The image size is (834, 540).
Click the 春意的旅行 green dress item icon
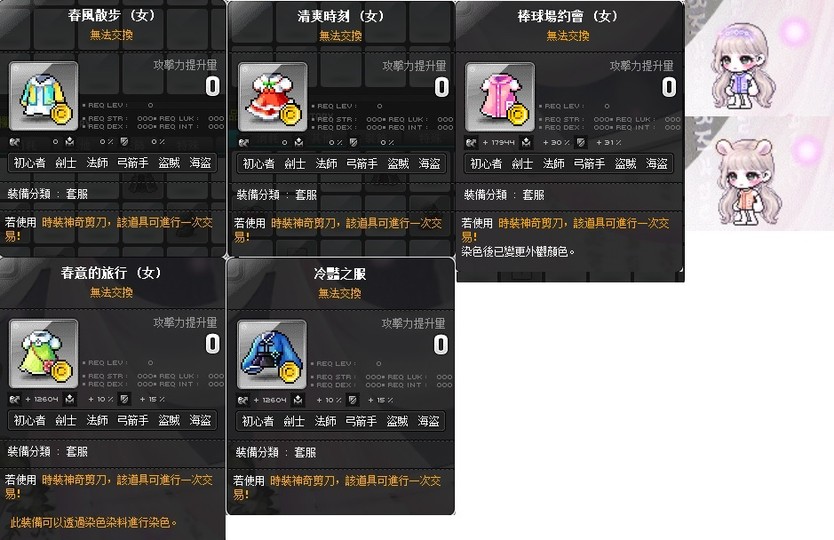click(44, 354)
